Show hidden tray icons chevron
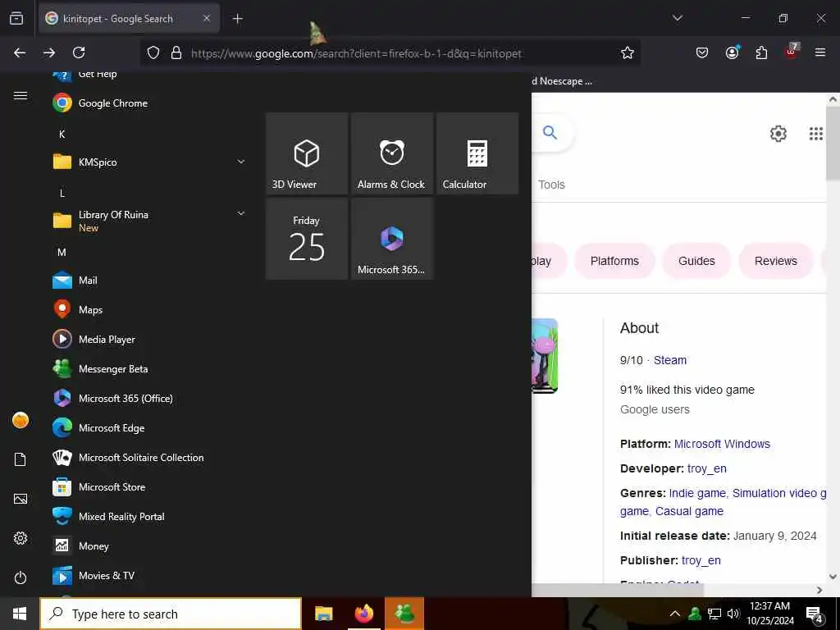The width and height of the screenshot is (840, 630). 675,614
